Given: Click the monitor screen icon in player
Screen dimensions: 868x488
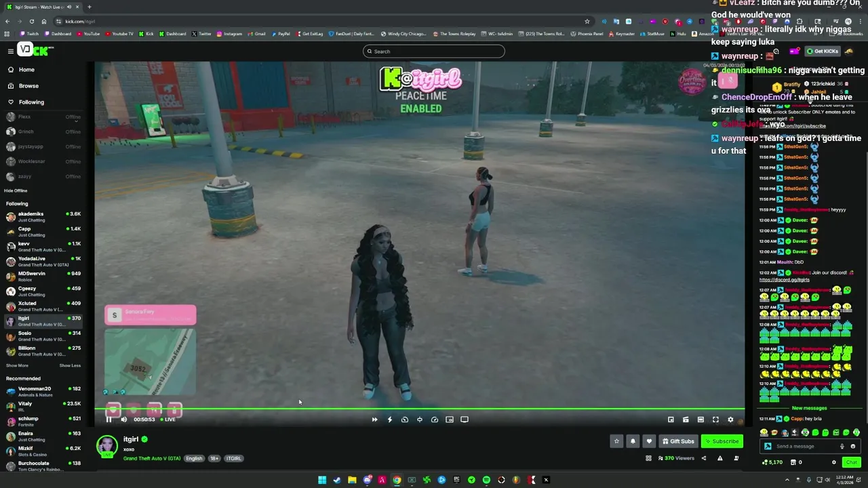Looking at the screenshot, I should tap(465, 420).
